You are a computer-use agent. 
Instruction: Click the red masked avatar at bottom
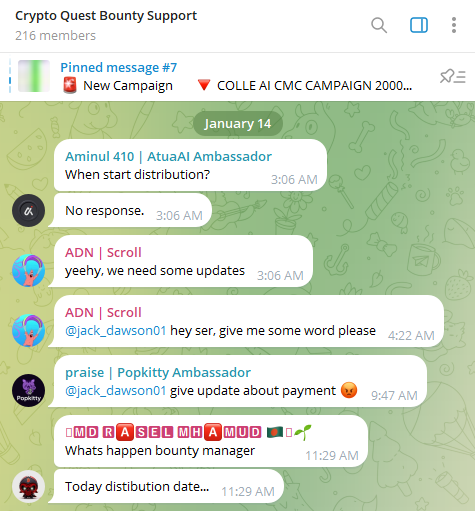(x=29, y=487)
